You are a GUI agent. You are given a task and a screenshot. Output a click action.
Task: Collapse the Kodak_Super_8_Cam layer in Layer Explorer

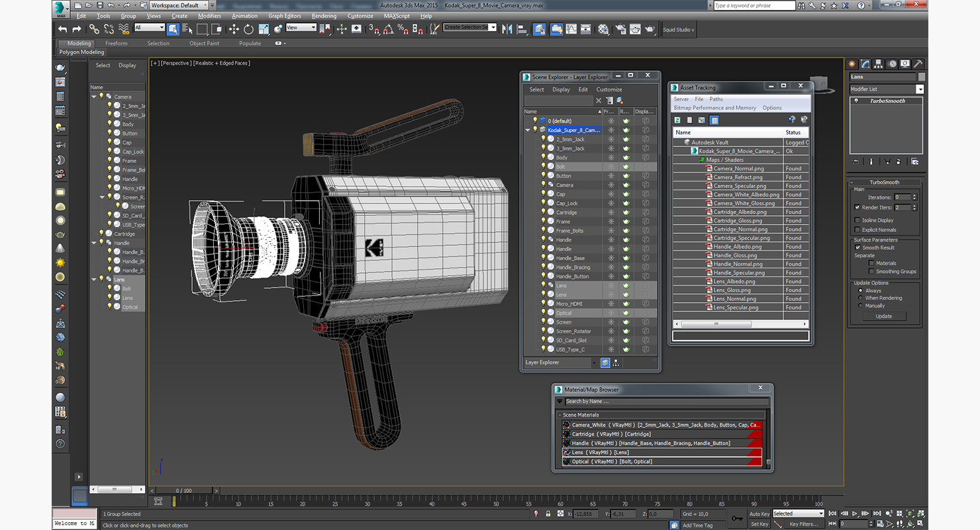coord(528,130)
